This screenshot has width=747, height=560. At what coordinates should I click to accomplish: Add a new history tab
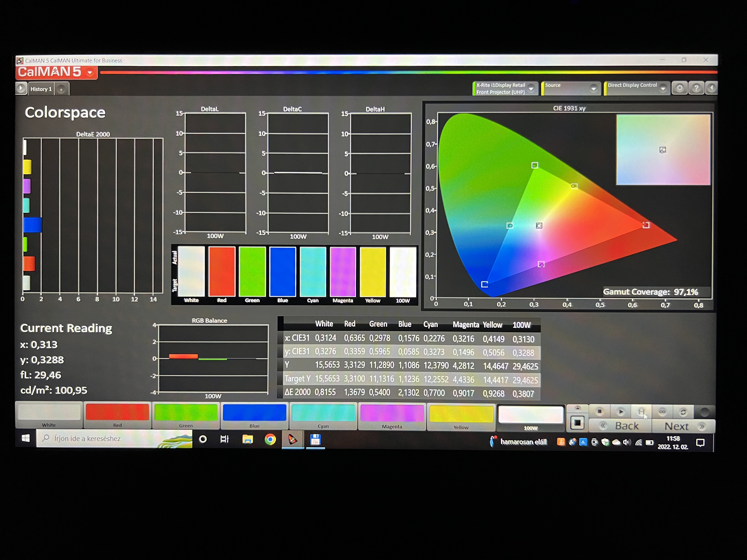pyautogui.click(x=61, y=89)
